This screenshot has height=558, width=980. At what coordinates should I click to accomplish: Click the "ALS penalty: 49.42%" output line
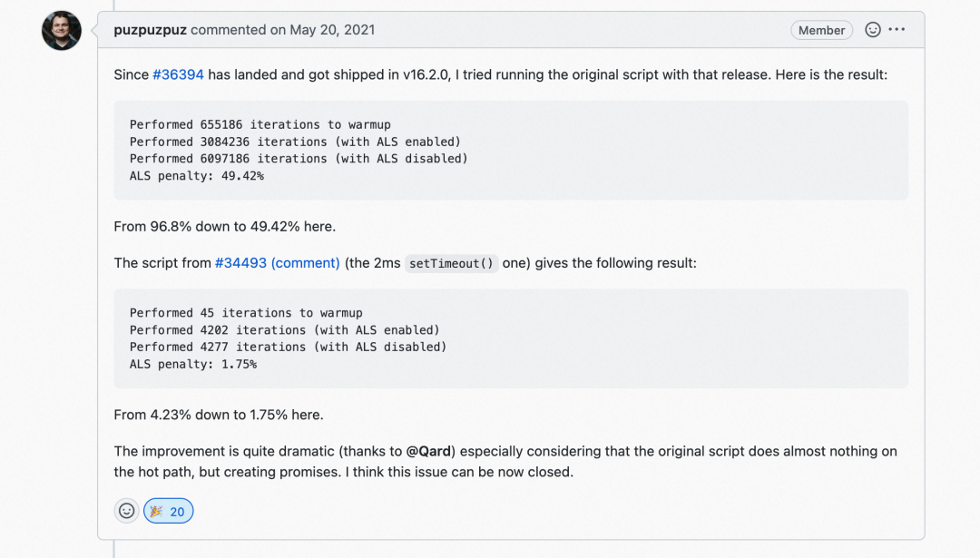(x=197, y=176)
